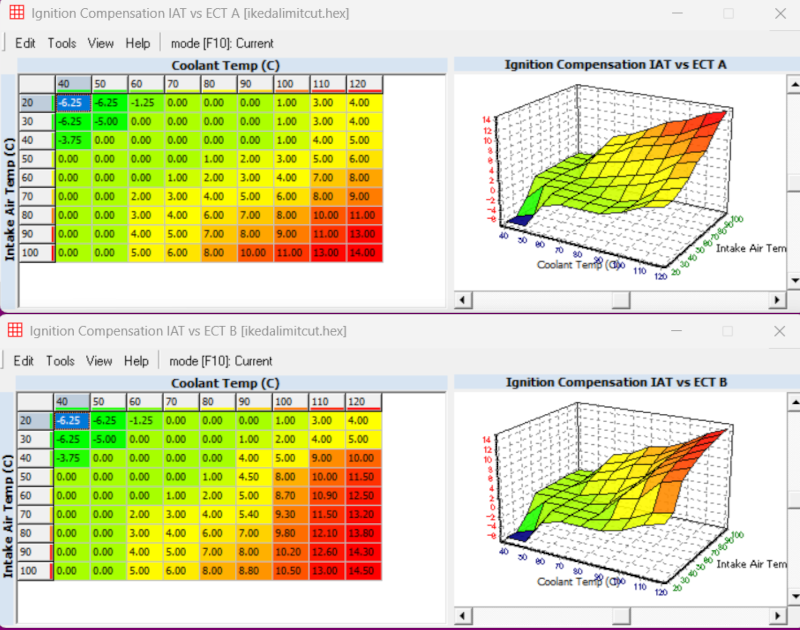This screenshot has height=630, width=800.
Task: Click mode [F10]: Current in window B
Action: coord(222,361)
